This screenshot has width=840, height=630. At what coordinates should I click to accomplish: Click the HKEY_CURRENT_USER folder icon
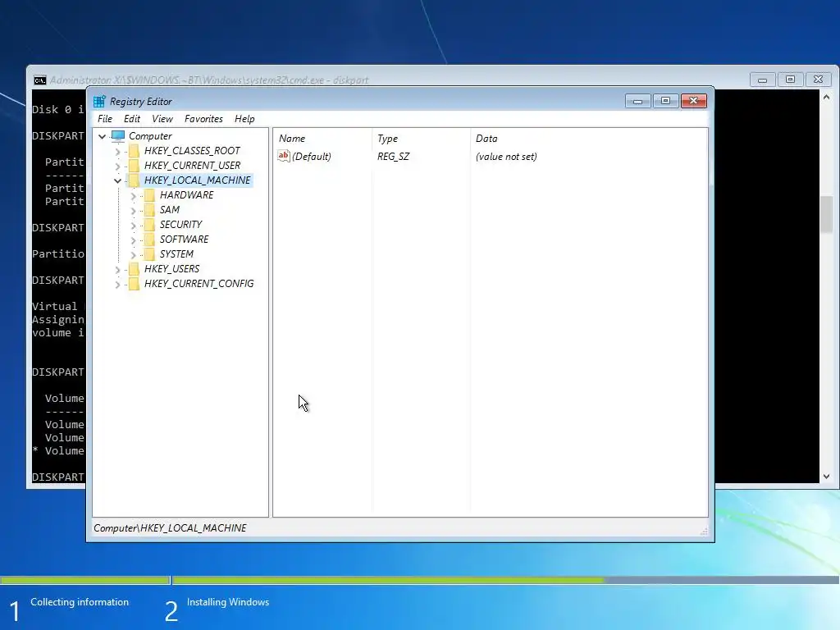[134, 166]
